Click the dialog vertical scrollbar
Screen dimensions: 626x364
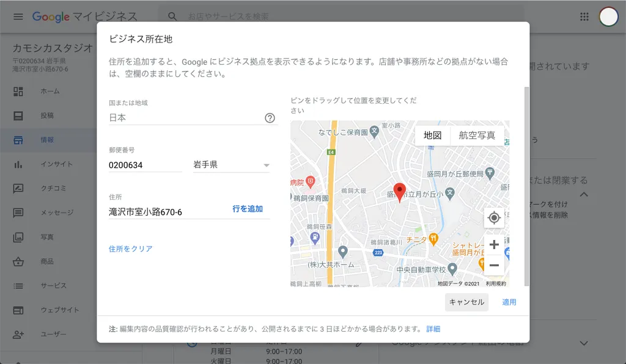(x=526, y=186)
